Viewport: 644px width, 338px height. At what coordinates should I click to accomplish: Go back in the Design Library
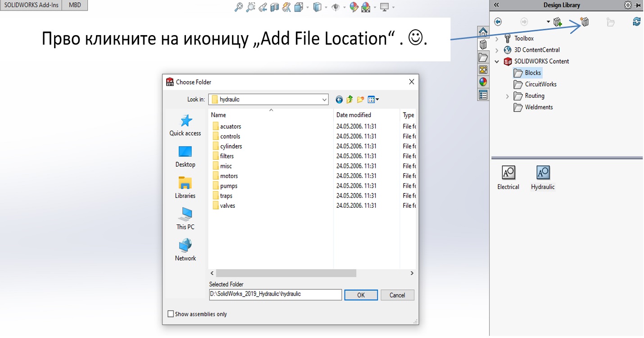(498, 22)
